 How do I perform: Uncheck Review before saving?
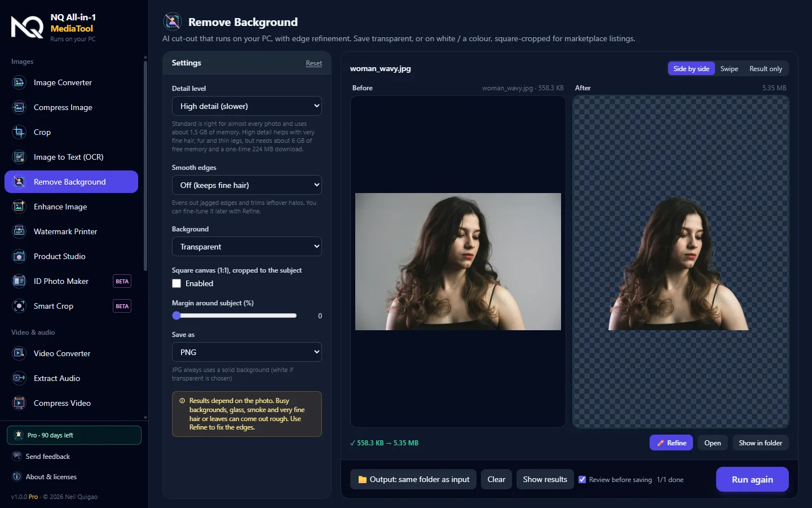582,479
